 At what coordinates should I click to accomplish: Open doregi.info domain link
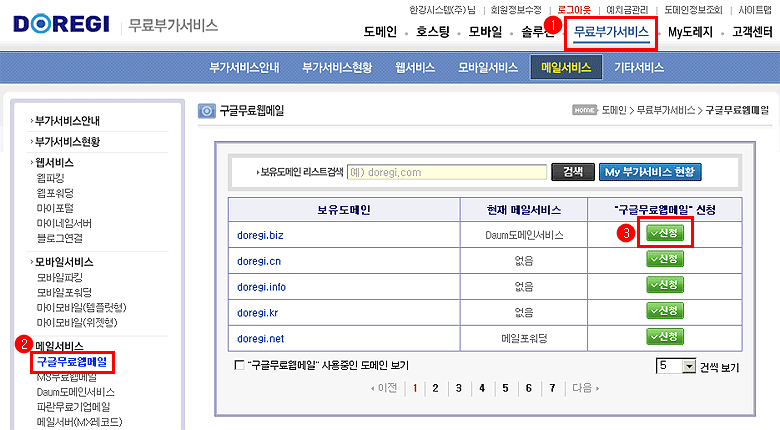[x=261, y=287]
